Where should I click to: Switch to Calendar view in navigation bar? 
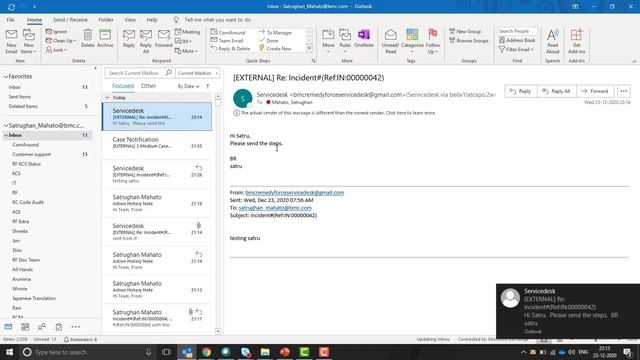point(25,327)
